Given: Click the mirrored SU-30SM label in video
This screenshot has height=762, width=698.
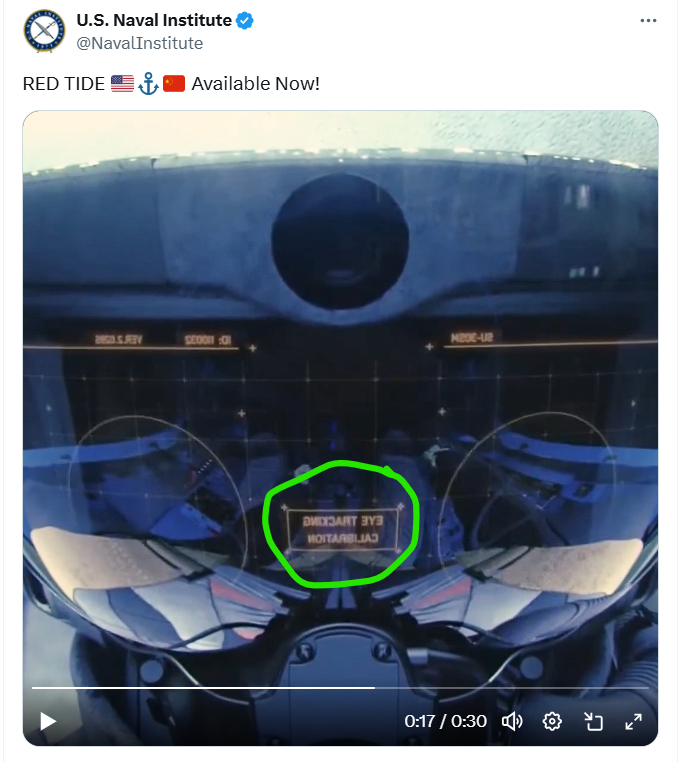Looking at the screenshot, I should (x=471, y=337).
